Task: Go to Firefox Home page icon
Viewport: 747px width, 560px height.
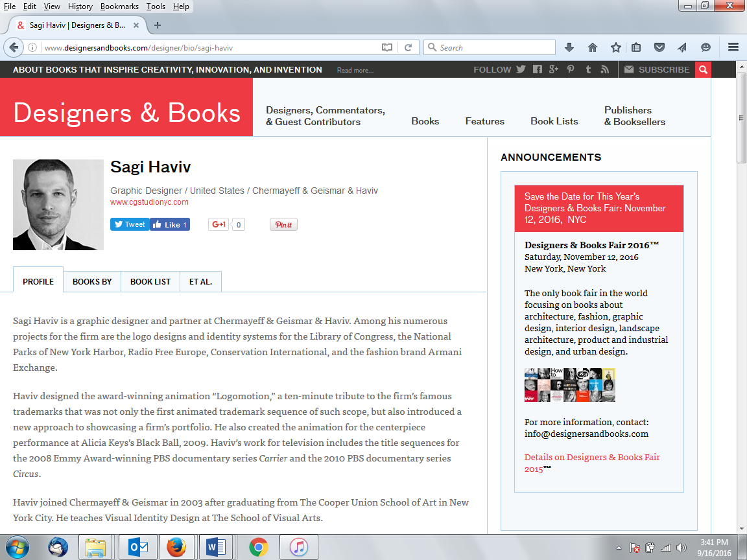Action: coord(592,47)
